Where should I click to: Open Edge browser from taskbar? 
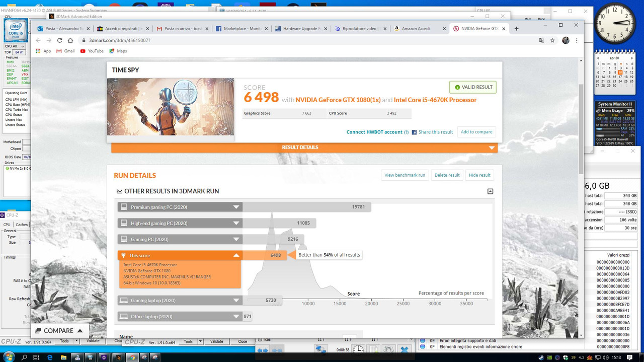click(x=50, y=357)
